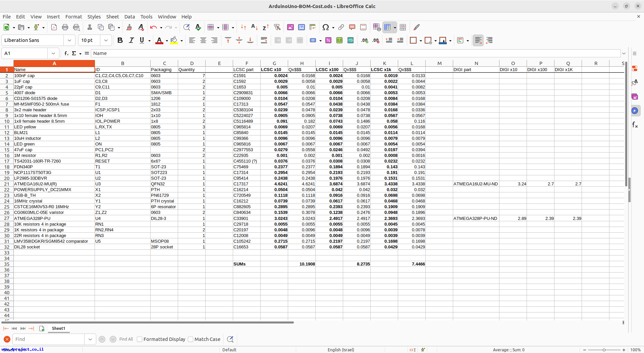Open Find field history dropdown
Image resolution: width=644 pixels, height=353 pixels.
(90, 339)
